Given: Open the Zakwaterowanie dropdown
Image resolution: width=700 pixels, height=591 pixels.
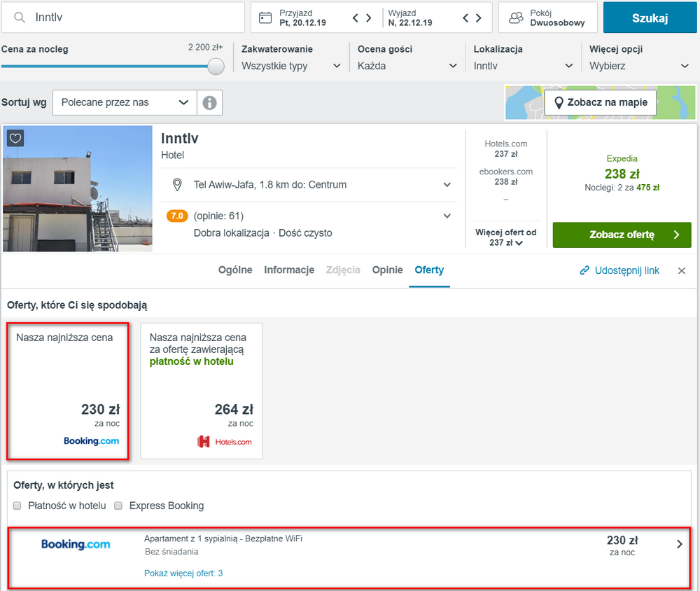Looking at the screenshot, I should click(291, 66).
